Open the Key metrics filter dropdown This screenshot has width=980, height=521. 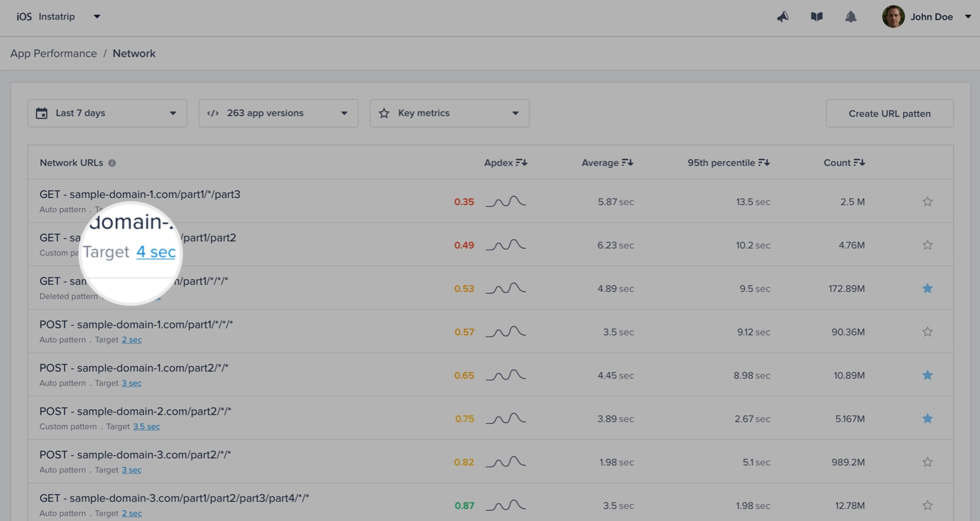(449, 113)
